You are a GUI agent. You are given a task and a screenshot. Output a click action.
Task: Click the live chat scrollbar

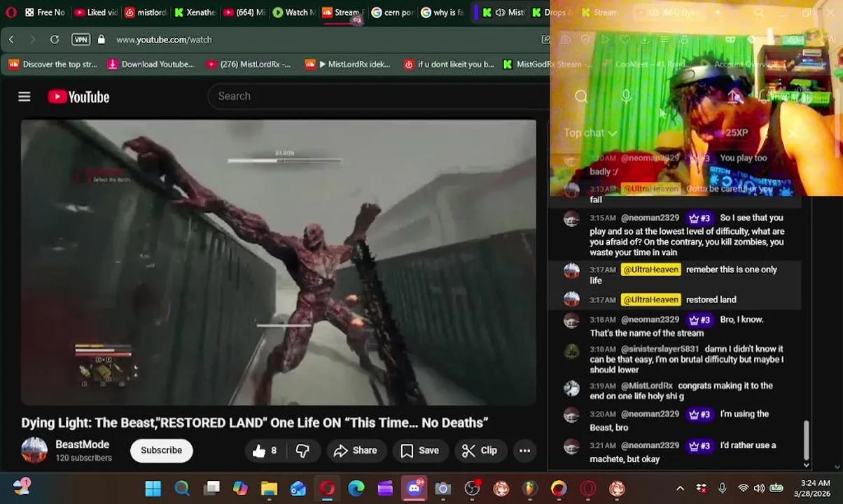click(x=806, y=440)
